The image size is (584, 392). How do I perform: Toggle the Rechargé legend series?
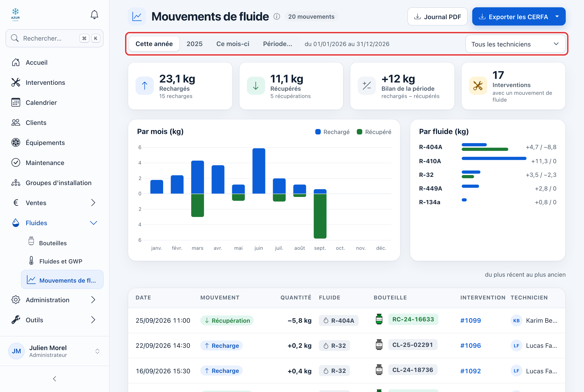click(332, 132)
